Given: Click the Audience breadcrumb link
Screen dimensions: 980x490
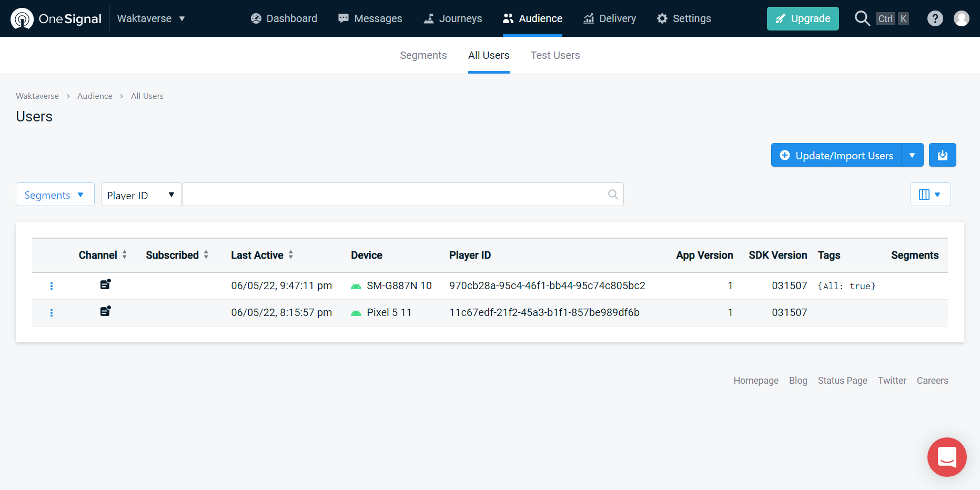Looking at the screenshot, I should [x=95, y=96].
